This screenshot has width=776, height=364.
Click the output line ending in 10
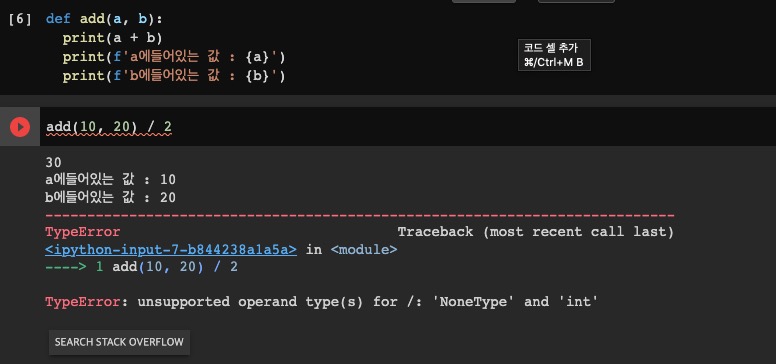click(110, 180)
